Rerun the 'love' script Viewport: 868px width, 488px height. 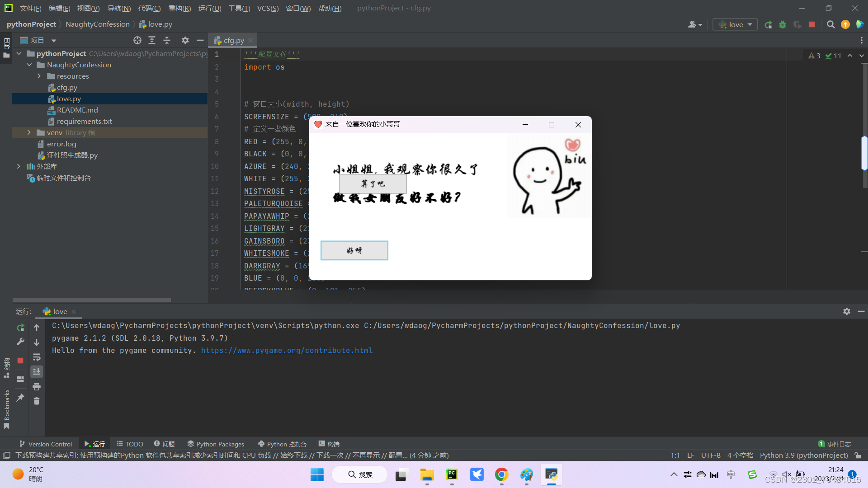[x=20, y=328]
